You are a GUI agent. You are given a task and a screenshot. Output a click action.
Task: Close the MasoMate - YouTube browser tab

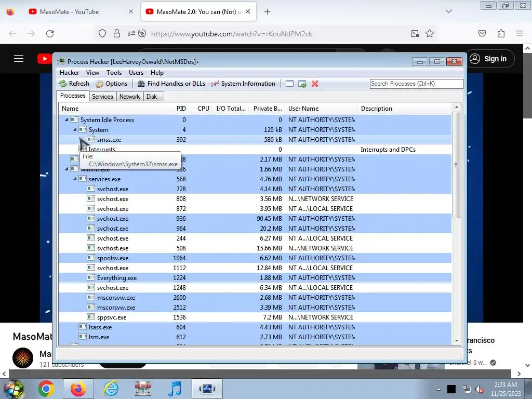click(x=131, y=11)
